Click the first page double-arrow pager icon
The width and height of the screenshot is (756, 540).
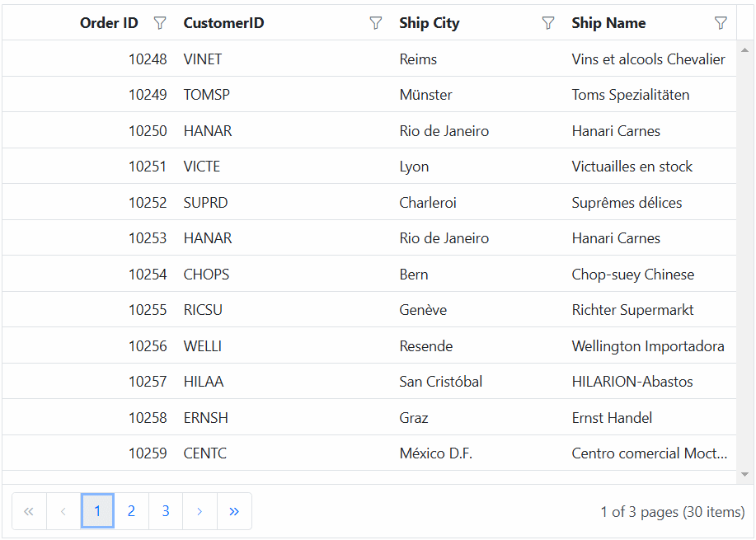[x=29, y=511]
